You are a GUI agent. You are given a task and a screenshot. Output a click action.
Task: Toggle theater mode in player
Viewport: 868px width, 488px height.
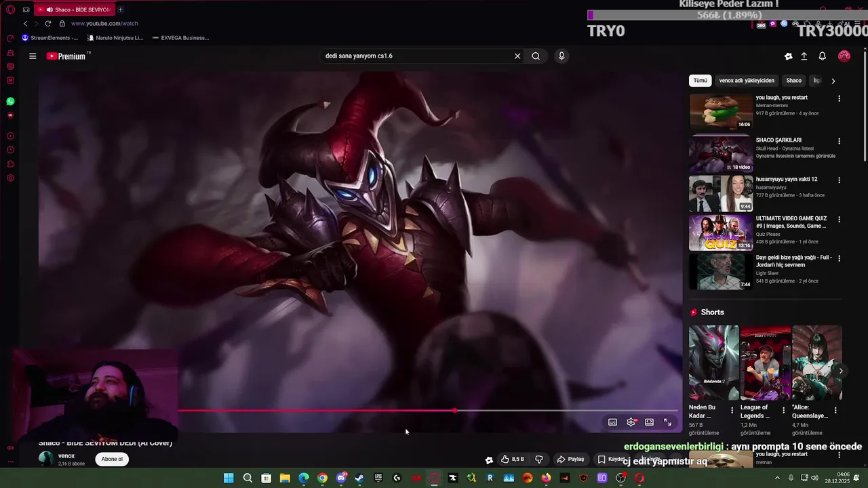pyautogui.click(x=649, y=422)
